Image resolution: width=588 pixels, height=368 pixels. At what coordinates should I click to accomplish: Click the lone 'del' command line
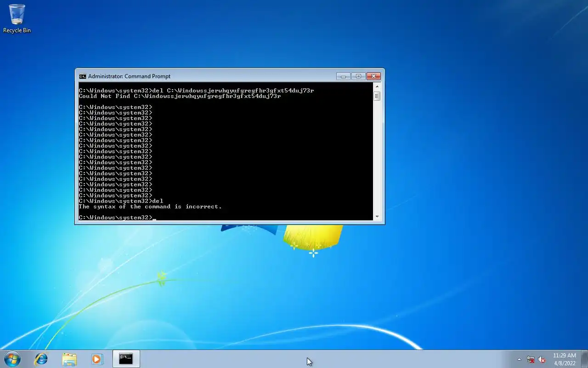pyautogui.click(x=121, y=201)
